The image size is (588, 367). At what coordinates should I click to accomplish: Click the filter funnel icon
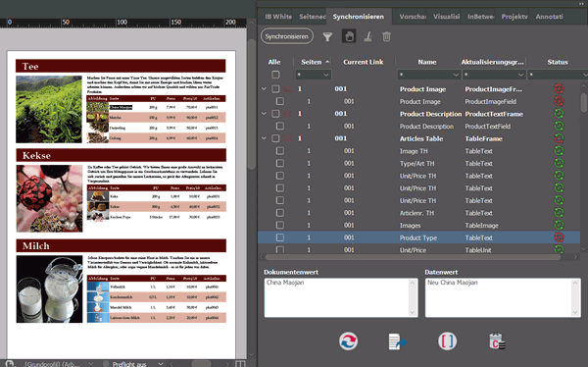(x=327, y=36)
